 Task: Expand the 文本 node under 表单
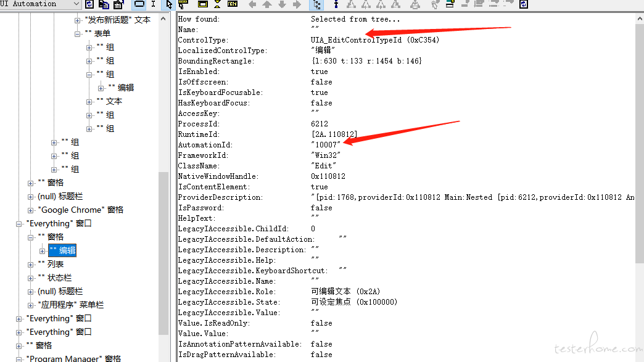[x=89, y=101]
